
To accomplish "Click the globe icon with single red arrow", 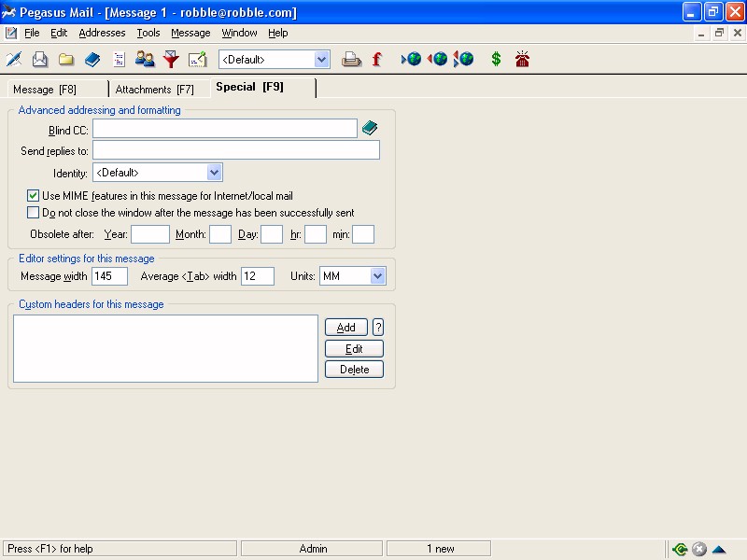I will tap(437, 59).
